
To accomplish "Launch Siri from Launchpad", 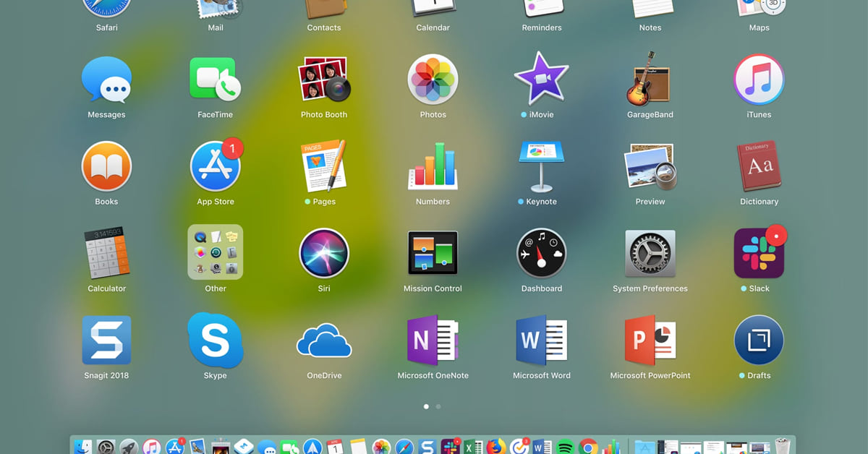I will point(324,253).
